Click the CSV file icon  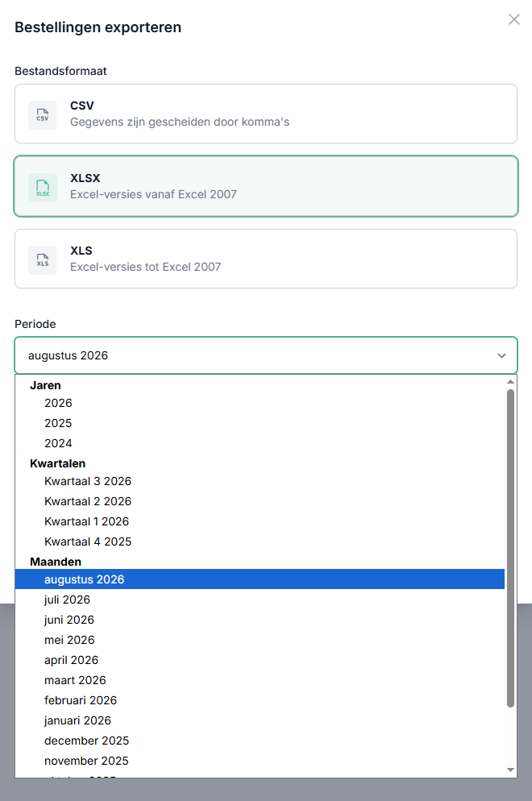(43, 115)
